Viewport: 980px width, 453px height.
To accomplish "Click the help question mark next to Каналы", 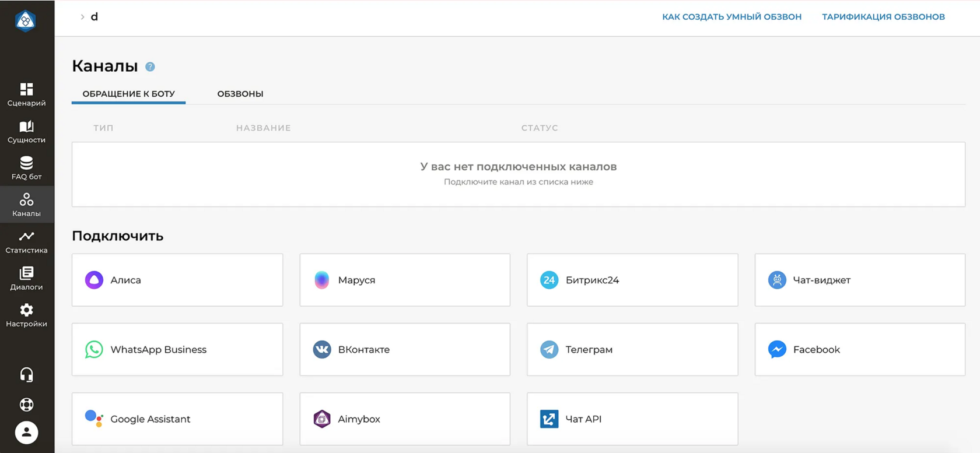I will [150, 67].
